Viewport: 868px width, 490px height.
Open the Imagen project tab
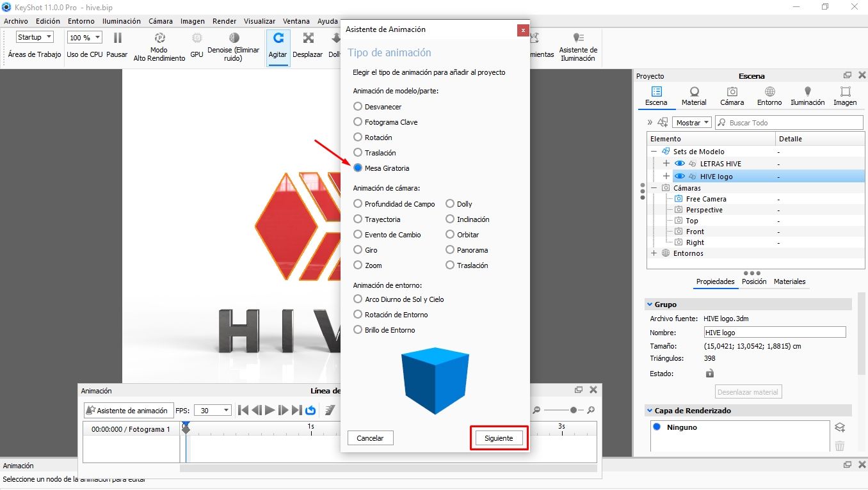tap(845, 96)
